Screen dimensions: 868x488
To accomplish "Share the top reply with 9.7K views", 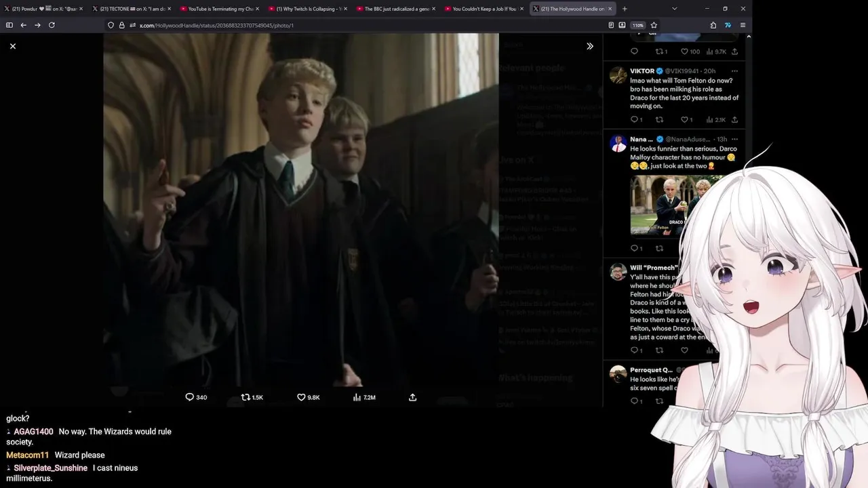I will point(734,52).
